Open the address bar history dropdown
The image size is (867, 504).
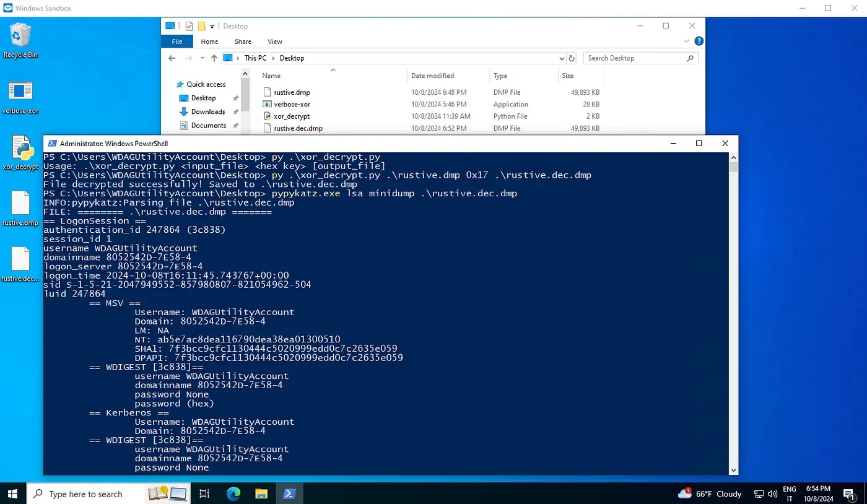[x=561, y=58]
